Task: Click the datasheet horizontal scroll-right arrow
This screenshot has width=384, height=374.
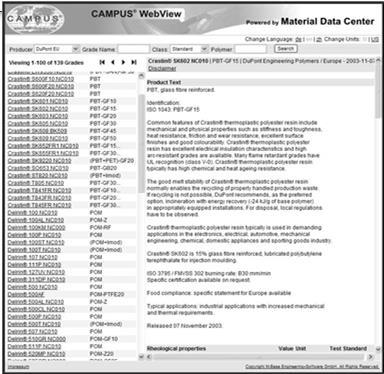Action: coord(370,357)
